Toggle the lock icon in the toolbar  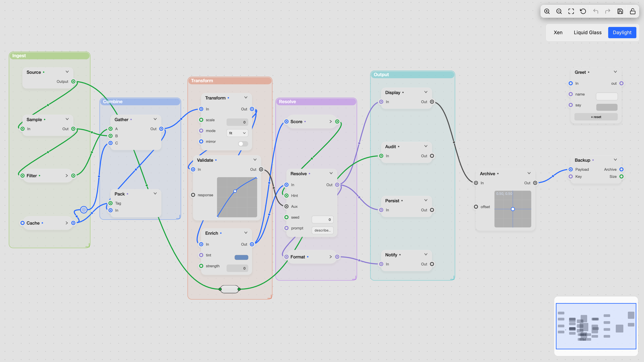point(633,11)
